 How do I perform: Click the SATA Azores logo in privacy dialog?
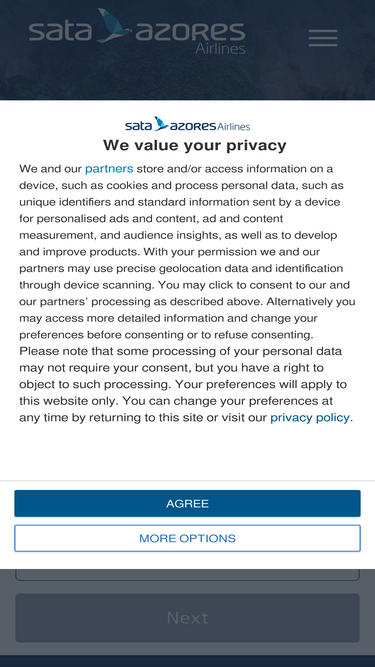(x=188, y=124)
